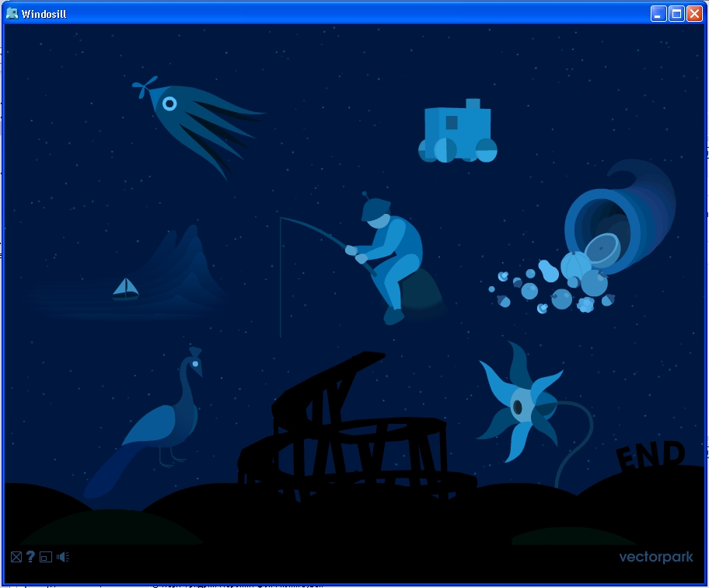The height and width of the screenshot is (588, 709).
Task: Maximize the Windosill window
Action: tap(676, 13)
